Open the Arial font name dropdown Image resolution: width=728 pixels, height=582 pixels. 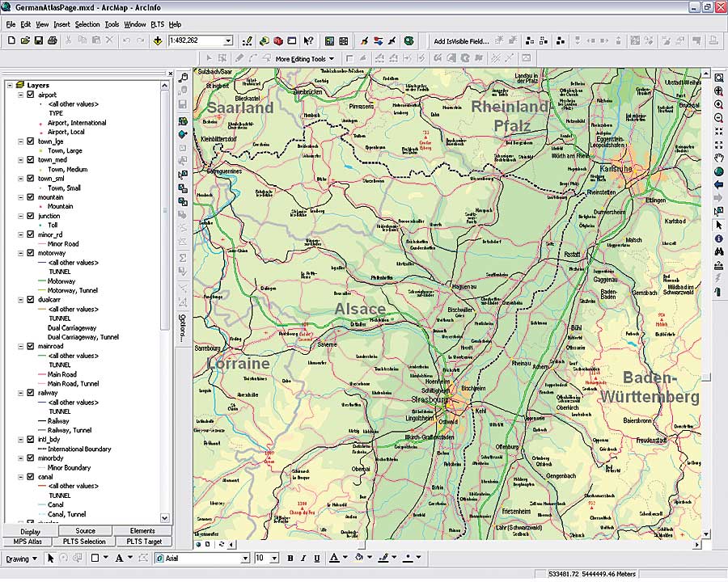pos(245,559)
